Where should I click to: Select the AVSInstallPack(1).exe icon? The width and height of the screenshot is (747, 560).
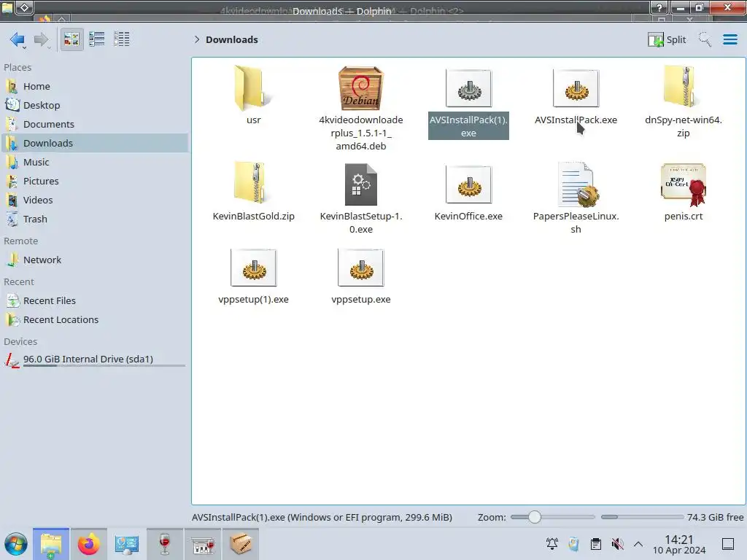point(468,88)
